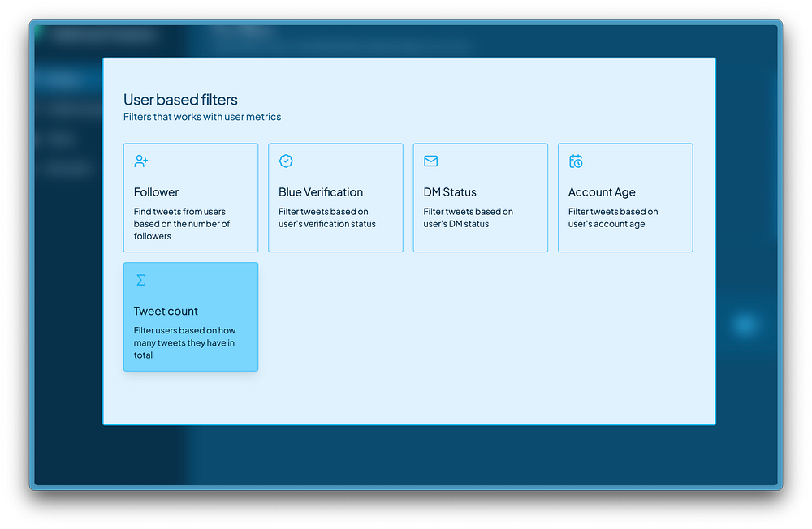Click text 'many tweets they have in total'
The height and width of the screenshot is (529, 812).
tap(184, 349)
